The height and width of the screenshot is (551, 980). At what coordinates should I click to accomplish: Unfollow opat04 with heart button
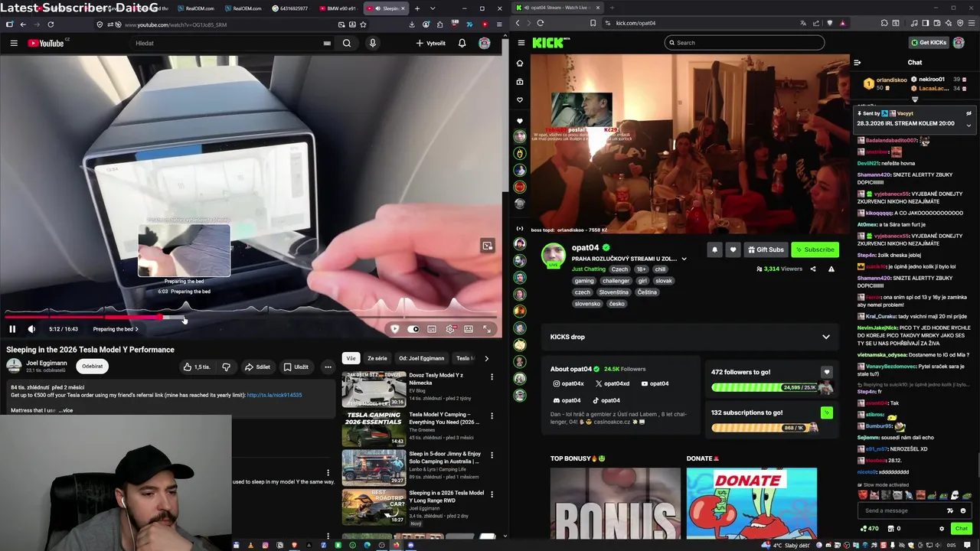[x=733, y=249]
